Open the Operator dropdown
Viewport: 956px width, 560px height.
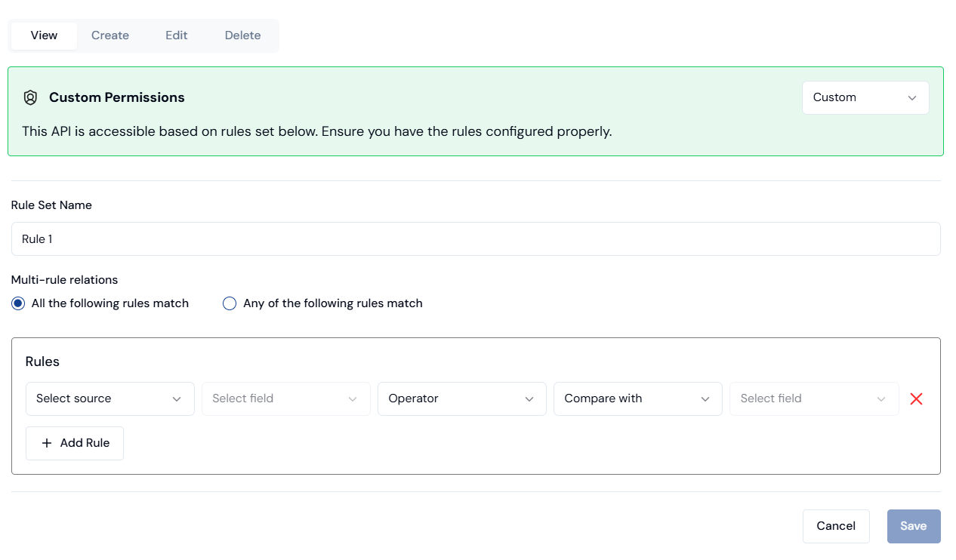[x=461, y=398]
